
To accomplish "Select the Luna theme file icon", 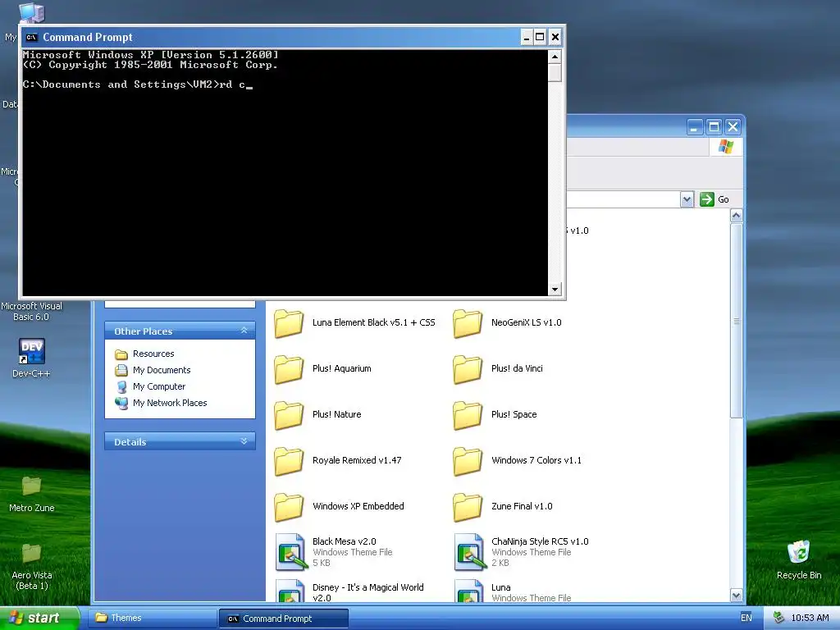I will click(x=468, y=591).
